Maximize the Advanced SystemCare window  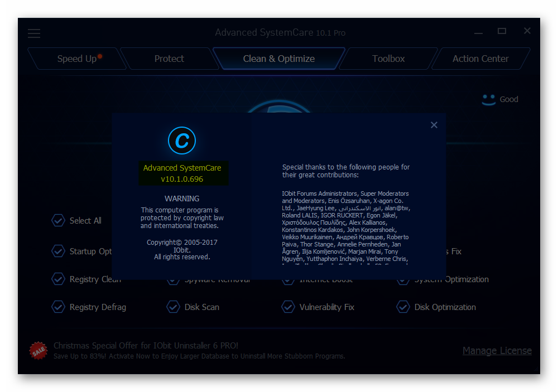tap(502, 31)
